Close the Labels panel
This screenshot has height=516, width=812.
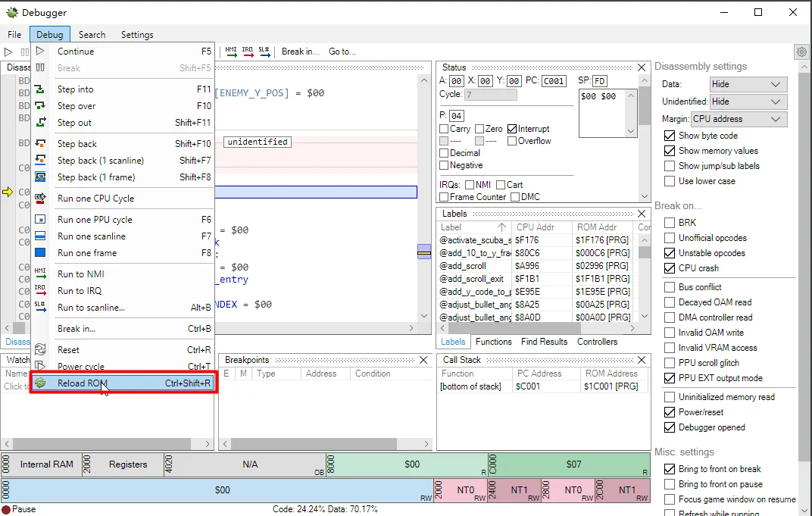(642, 214)
